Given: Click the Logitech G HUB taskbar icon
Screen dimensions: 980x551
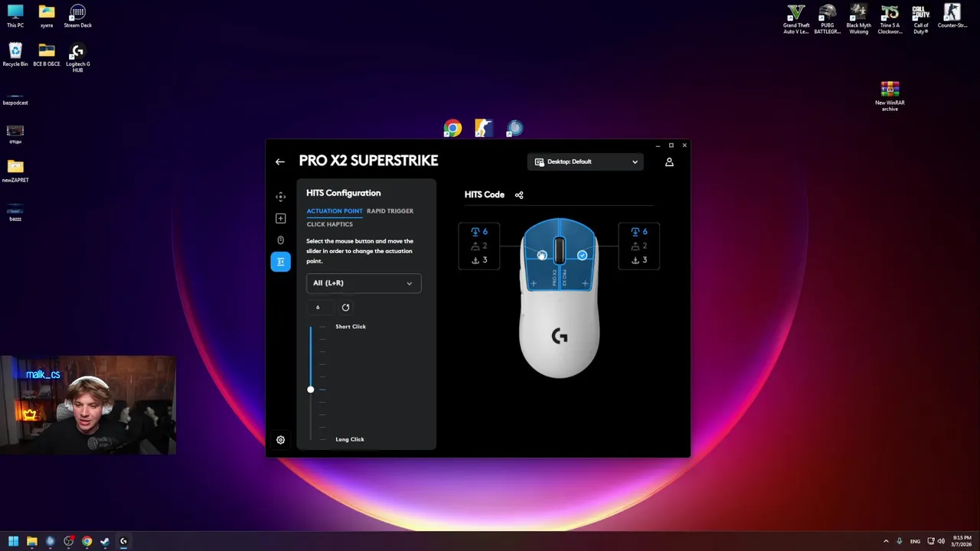Looking at the screenshot, I should (123, 541).
